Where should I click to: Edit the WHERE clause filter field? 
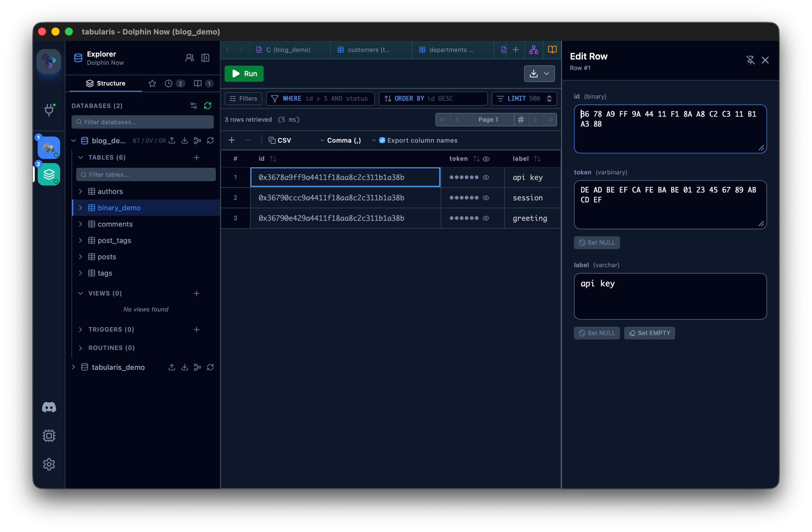320,98
